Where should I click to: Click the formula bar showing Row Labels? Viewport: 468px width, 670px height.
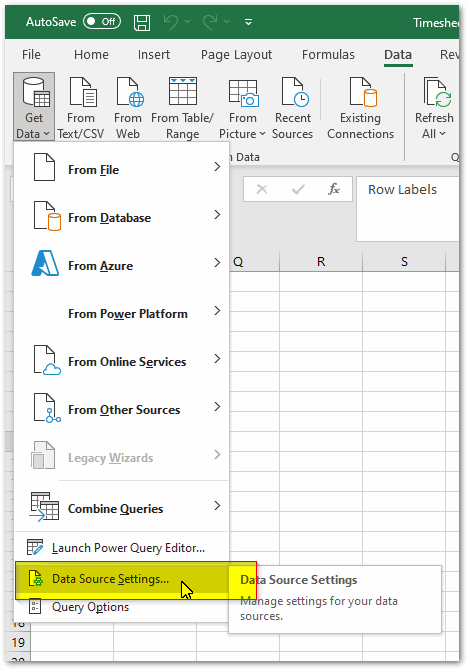pos(408,209)
